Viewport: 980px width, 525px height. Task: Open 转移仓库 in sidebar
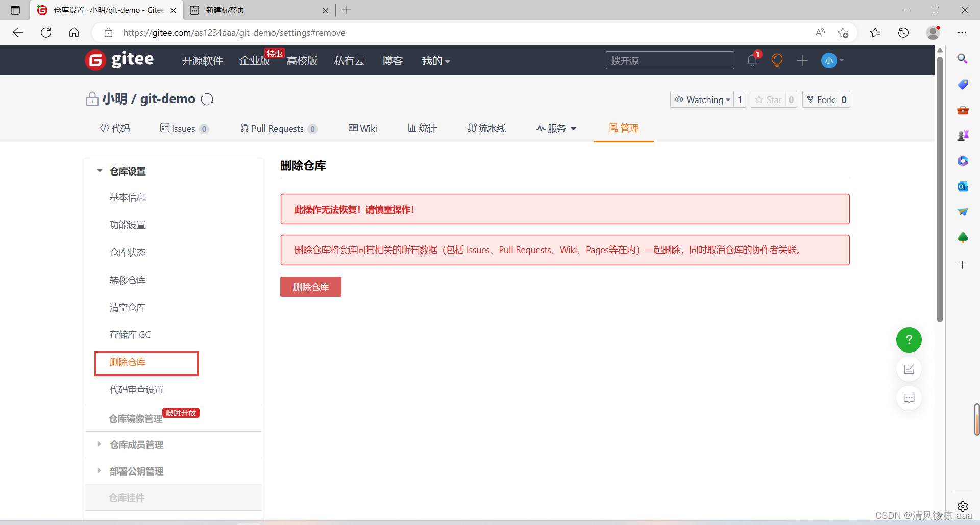128,280
